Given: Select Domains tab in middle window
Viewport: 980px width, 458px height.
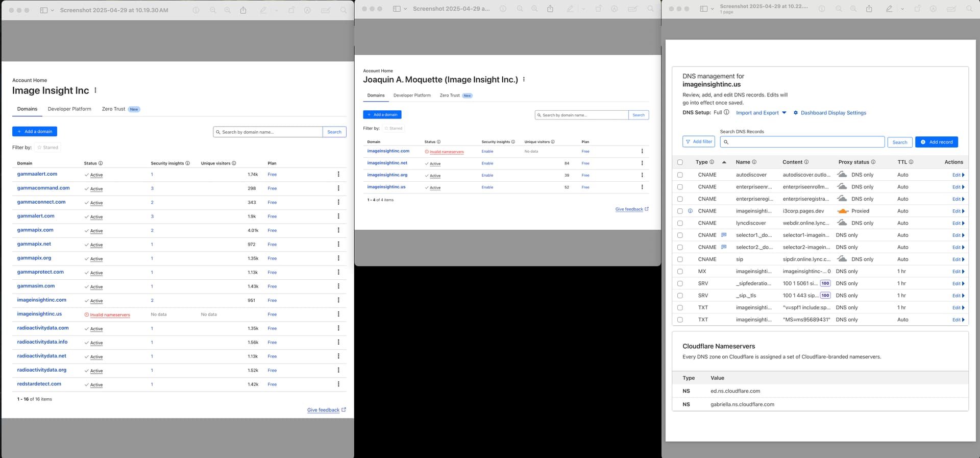Looking at the screenshot, I should 376,95.
